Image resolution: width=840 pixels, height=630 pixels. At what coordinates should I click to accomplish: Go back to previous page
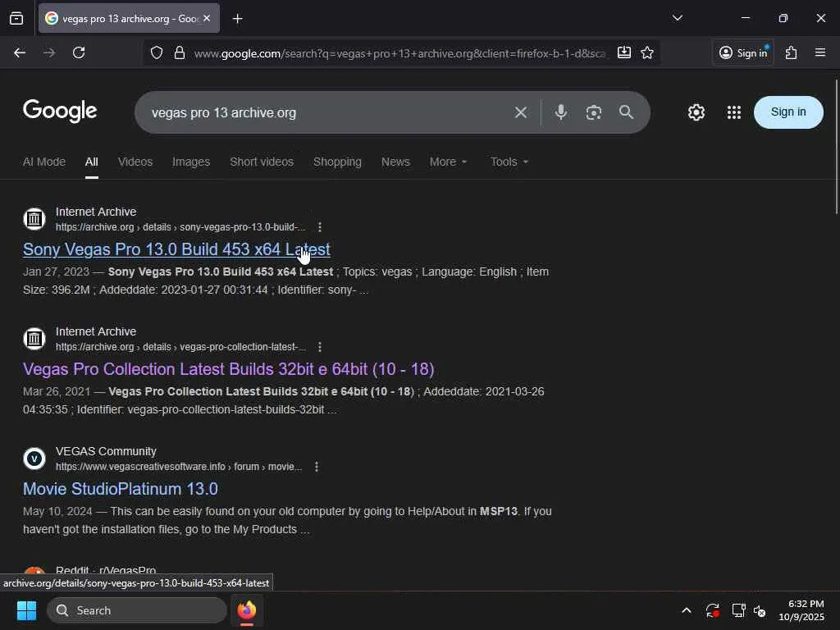click(20, 52)
